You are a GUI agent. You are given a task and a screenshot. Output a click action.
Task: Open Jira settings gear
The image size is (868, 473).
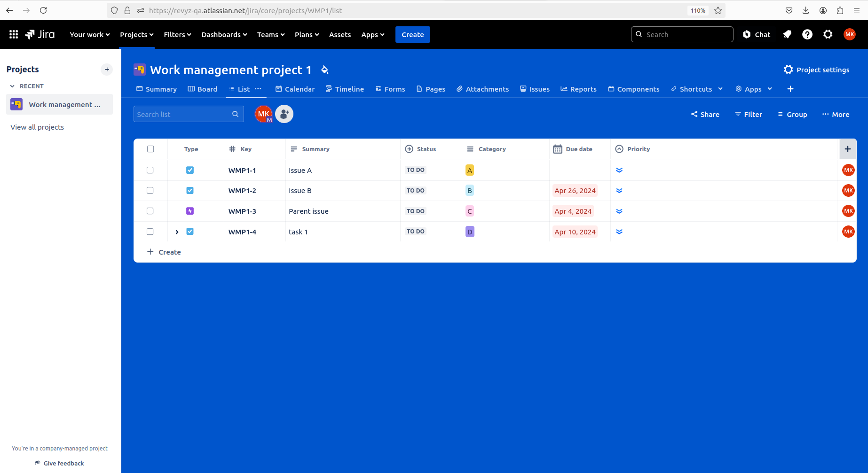(828, 34)
